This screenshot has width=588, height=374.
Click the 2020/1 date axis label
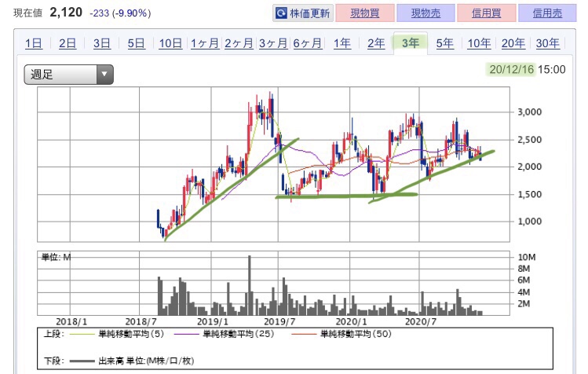tap(351, 322)
